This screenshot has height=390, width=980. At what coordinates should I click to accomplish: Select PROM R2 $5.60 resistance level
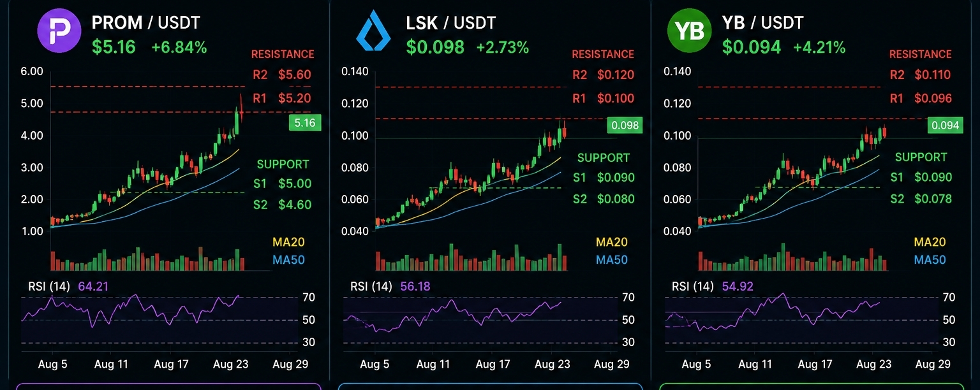point(282,75)
